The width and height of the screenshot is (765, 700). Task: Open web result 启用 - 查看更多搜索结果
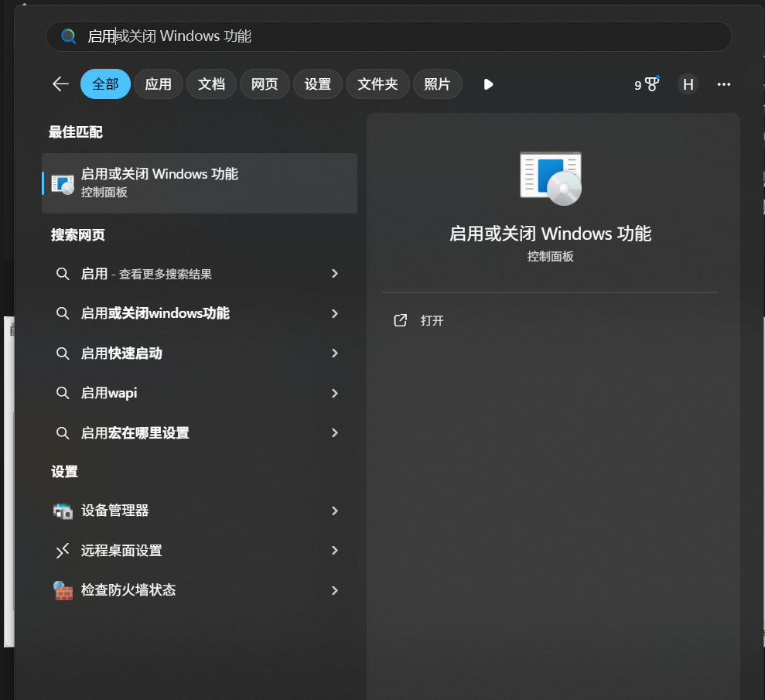pyautogui.click(x=200, y=274)
